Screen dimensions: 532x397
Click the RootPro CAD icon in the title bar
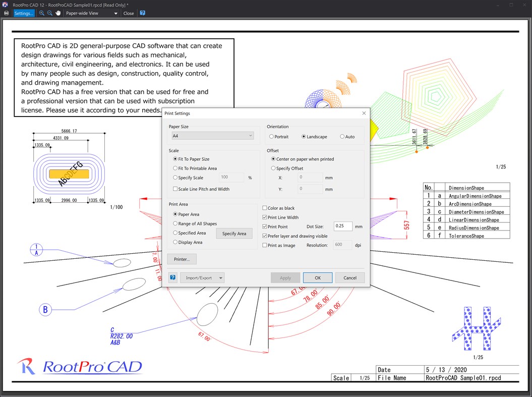(5, 4)
